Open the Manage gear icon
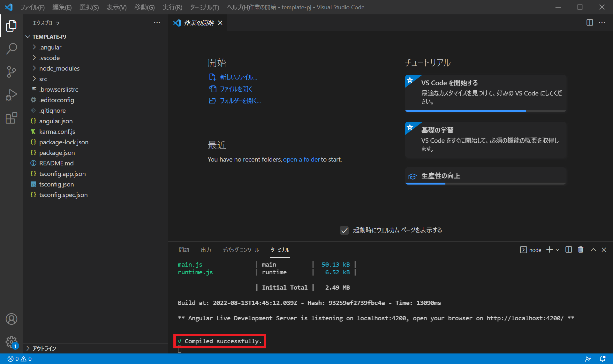The image size is (613, 364). [11, 342]
